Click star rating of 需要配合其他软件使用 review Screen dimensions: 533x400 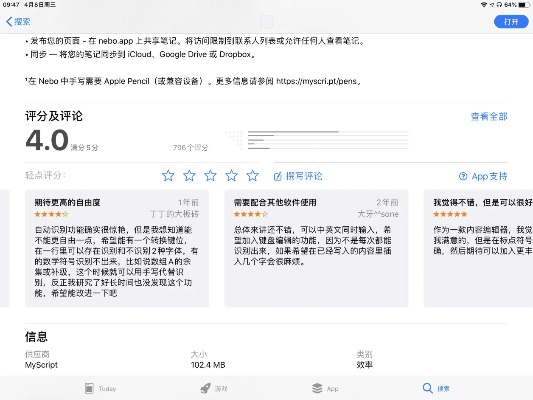(x=251, y=214)
